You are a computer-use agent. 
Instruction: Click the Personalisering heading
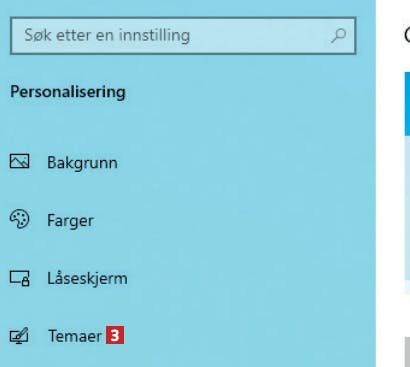[68, 92]
